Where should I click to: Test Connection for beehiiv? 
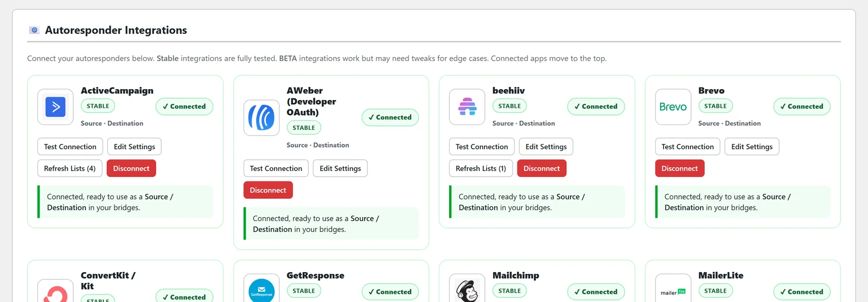pyautogui.click(x=482, y=147)
